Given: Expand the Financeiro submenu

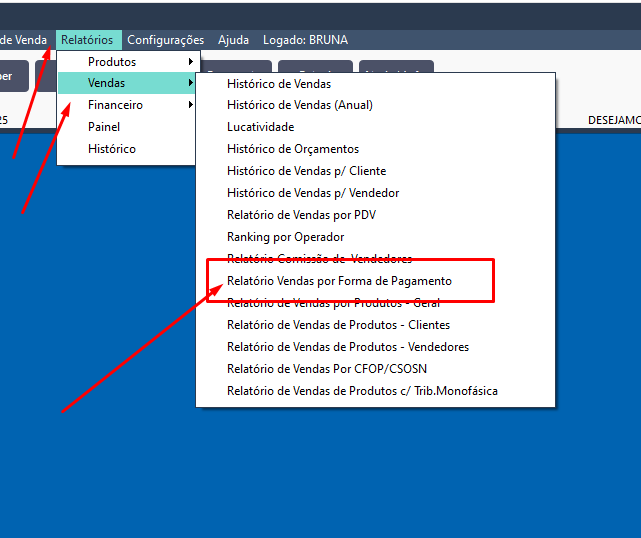Looking at the screenshot, I should coord(127,105).
